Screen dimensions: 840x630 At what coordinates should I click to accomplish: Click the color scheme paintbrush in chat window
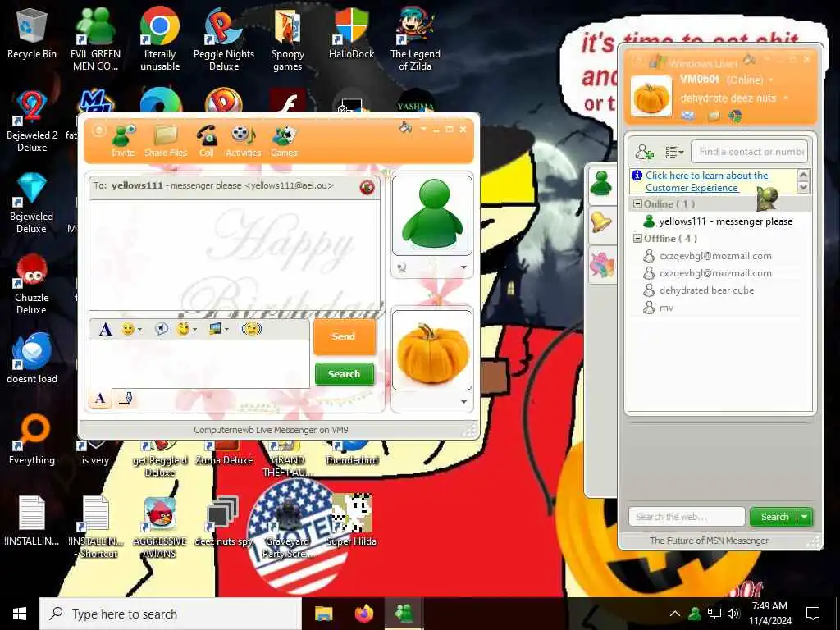(x=405, y=127)
